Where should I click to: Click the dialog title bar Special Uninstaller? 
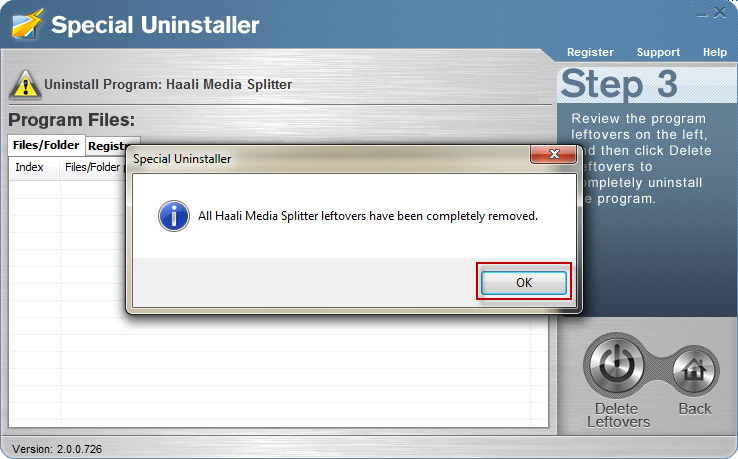(x=182, y=159)
